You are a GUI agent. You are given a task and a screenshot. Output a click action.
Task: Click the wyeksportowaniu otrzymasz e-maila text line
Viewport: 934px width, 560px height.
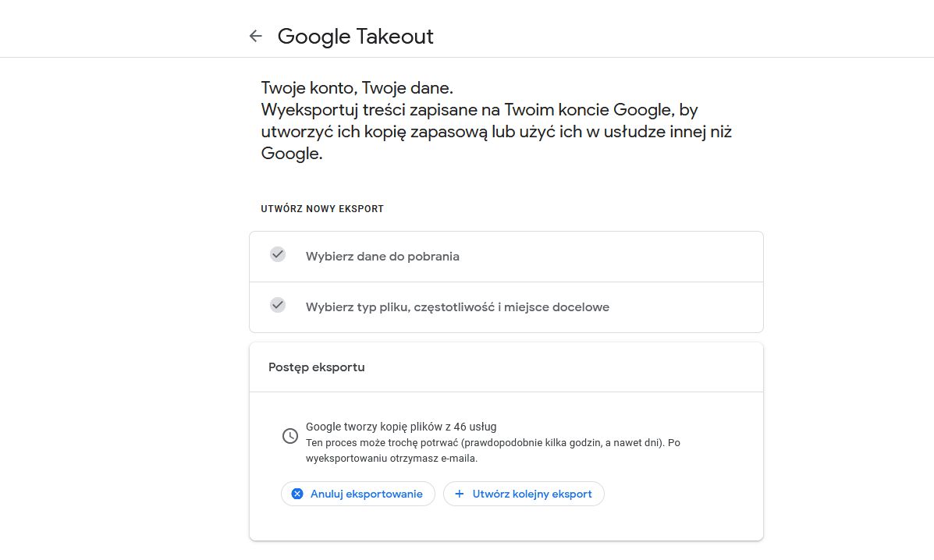pos(392,459)
